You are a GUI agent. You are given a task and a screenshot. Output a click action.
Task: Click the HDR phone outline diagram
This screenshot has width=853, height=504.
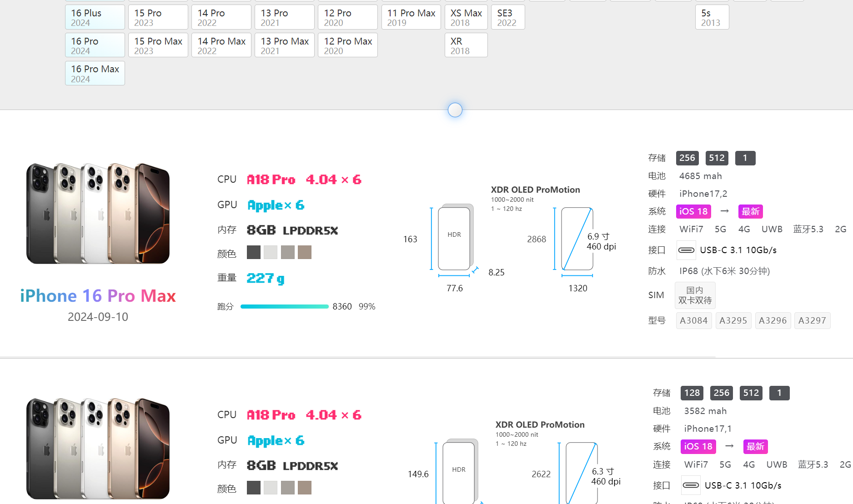tap(454, 238)
